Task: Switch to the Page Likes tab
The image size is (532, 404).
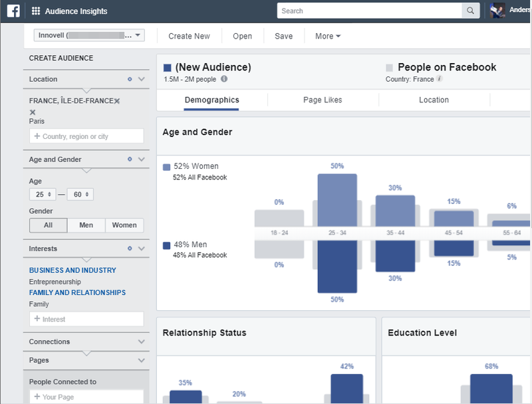Action: [323, 100]
